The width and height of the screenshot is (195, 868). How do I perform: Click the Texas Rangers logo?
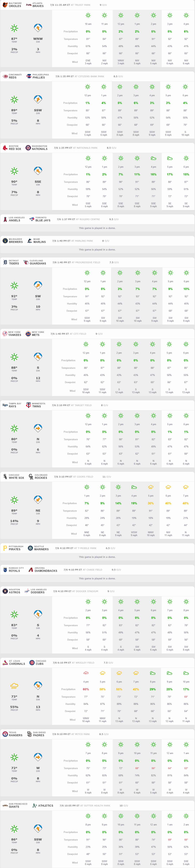point(5,734)
